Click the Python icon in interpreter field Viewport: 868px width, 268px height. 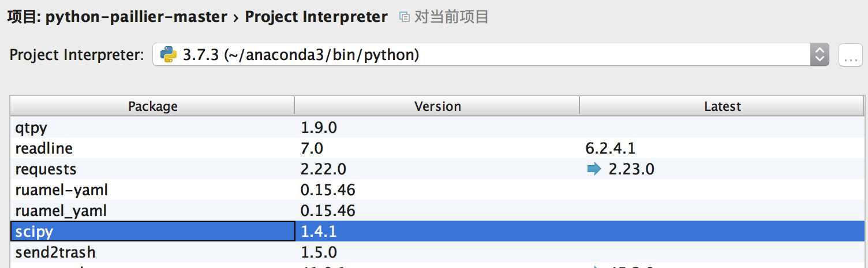tap(169, 55)
